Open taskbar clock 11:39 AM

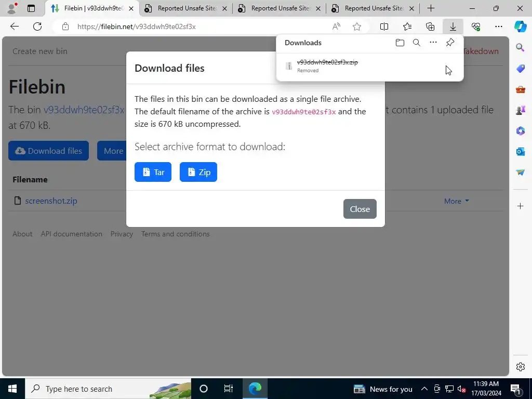(x=486, y=389)
